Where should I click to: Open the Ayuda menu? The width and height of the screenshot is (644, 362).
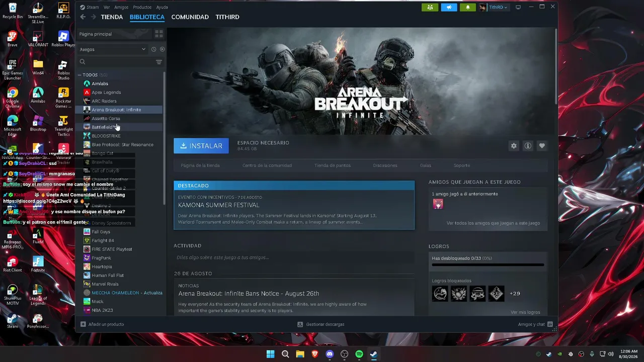(x=162, y=8)
